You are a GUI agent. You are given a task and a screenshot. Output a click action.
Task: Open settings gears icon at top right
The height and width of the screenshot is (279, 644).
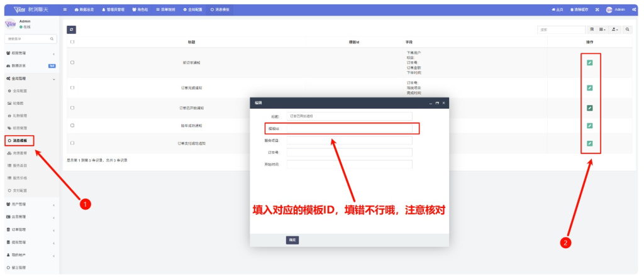pos(634,9)
